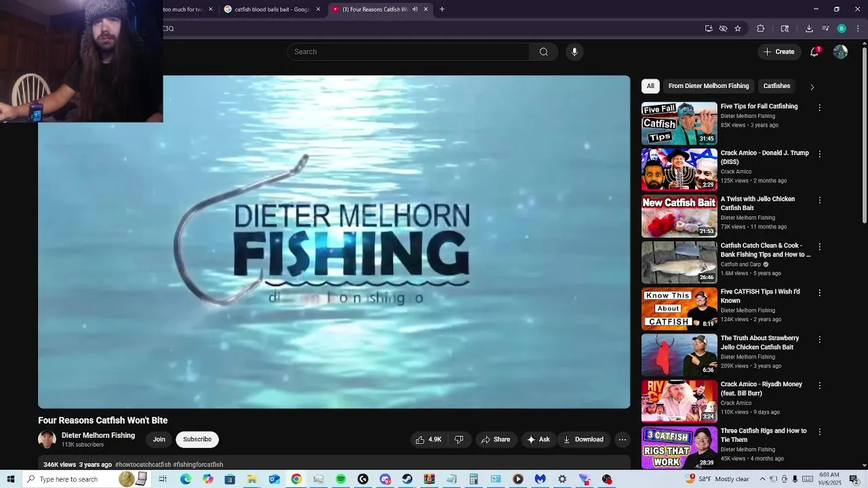The height and width of the screenshot is (488, 868).
Task: Open Microsoft Store from taskbar
Action: coord(230,479)
